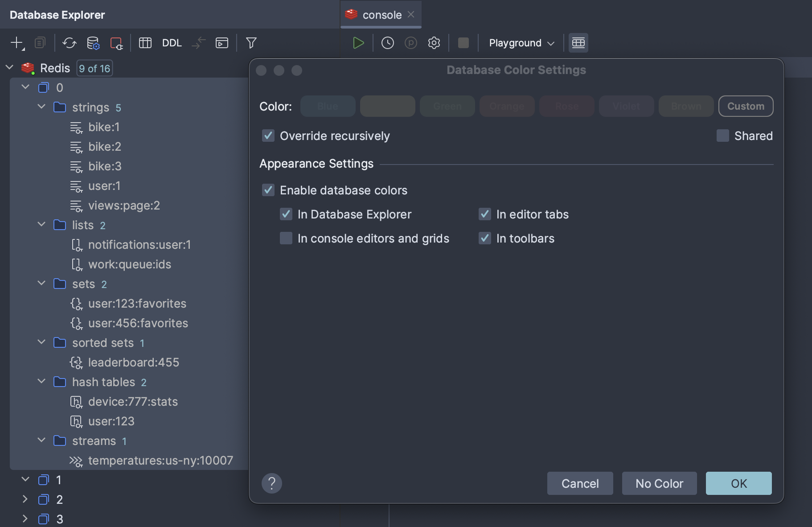Expand database 2 in the Redis tree
812x527 pixels.
[x=25, y=499]
